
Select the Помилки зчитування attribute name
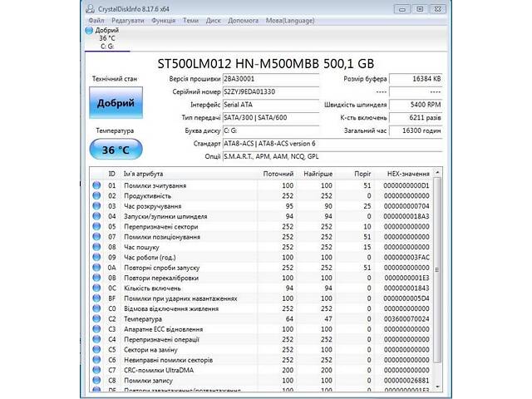[155, 185]
